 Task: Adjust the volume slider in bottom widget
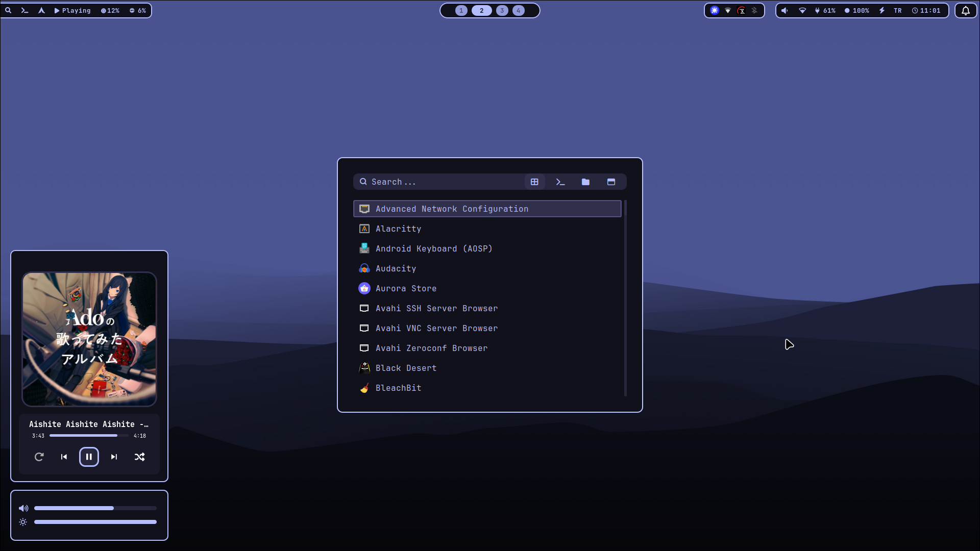coord(95,508)
